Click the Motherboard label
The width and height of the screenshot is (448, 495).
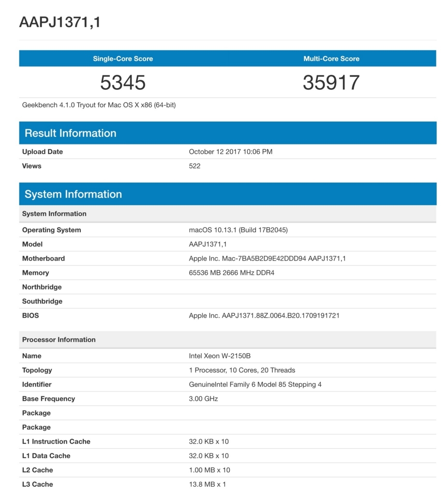pos(43,259)
